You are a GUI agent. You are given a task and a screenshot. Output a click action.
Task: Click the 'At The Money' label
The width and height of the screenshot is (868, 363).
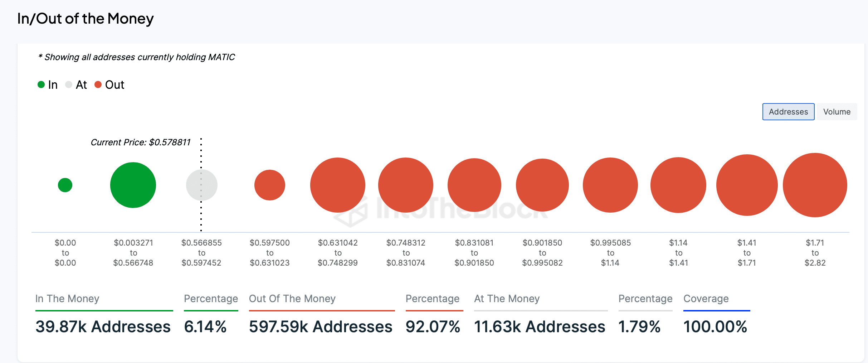[x=507, y=299]
